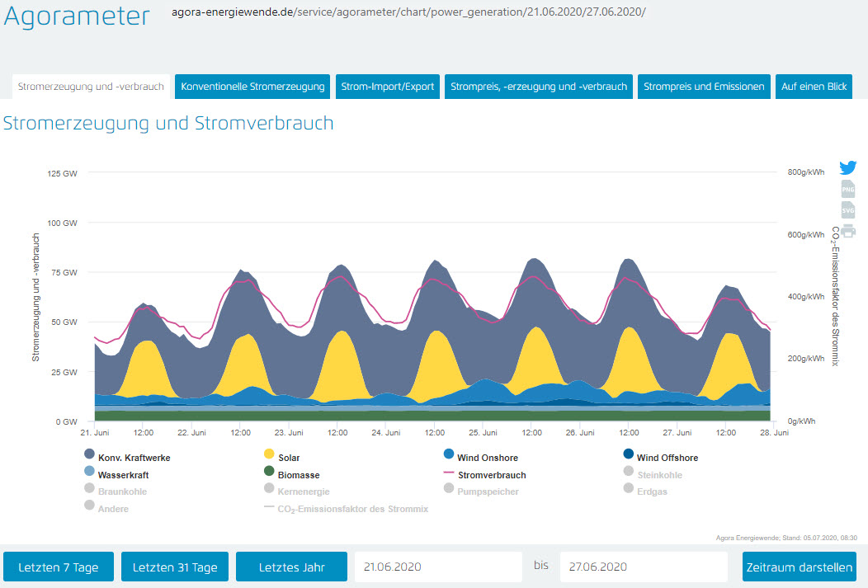Open the Strom-Import/Export tab
Viewport: 868px width, 588px height.
(x=388, y=87)
